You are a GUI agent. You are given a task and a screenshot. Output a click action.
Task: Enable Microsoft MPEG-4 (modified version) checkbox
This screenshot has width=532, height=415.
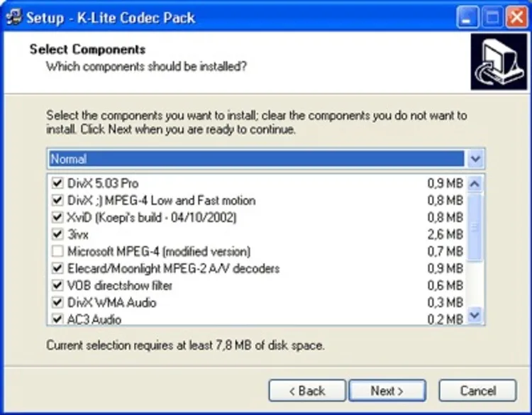point(57,251)
